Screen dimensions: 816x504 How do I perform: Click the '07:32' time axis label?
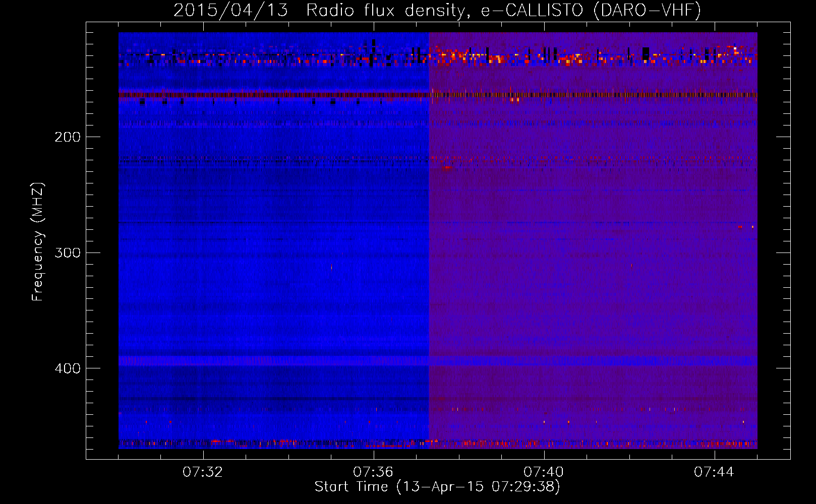coord(203,472)
